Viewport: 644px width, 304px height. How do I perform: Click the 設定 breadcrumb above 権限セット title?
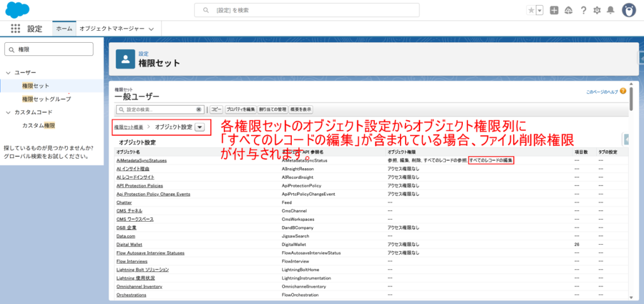[143, 54]
